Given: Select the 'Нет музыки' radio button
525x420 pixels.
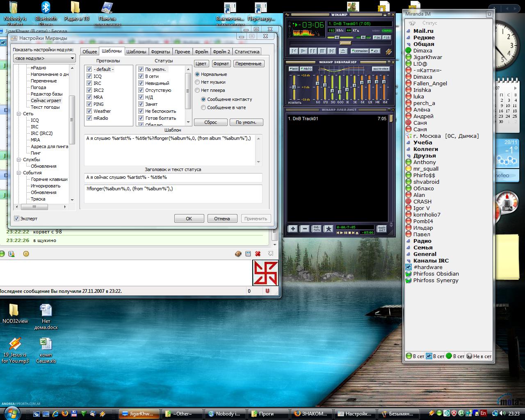Looking at the screenshot, I should point(198,82).
